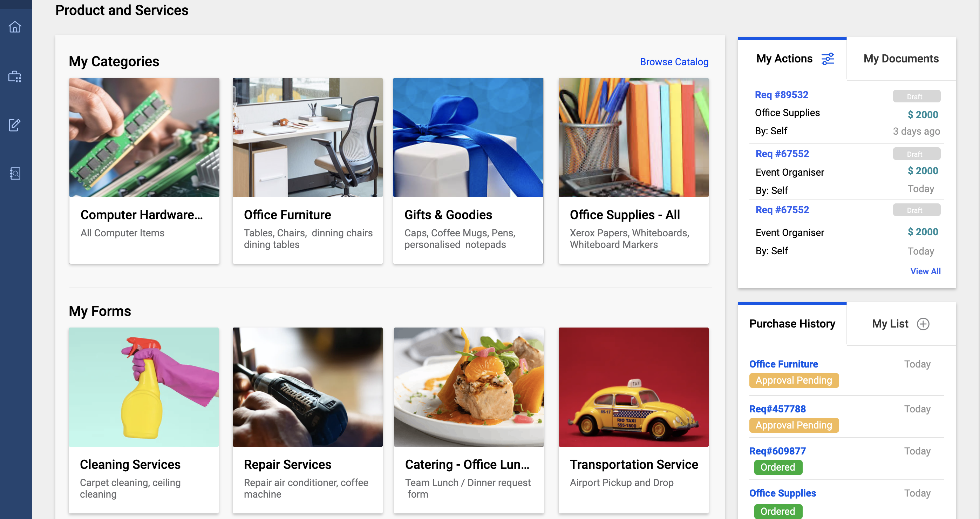Open the My List tab
980x519 pixels.
pos(890,324)
